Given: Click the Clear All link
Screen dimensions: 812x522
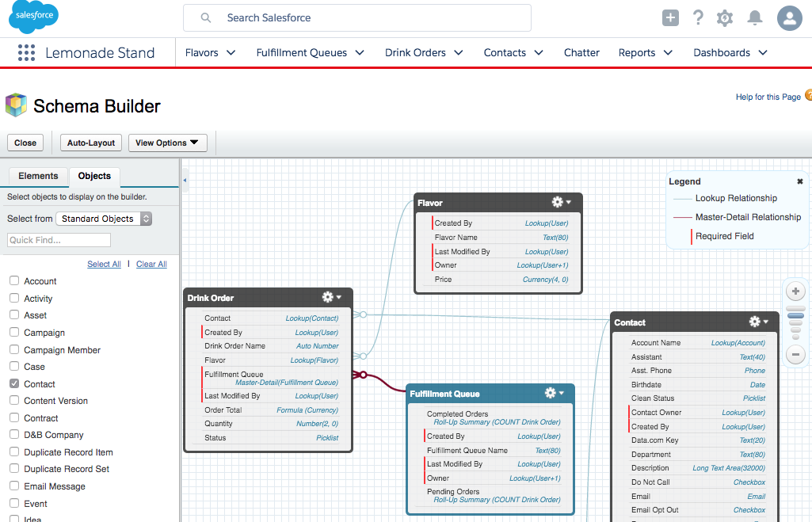Looking at the screenshot, I should click(x=151, y=265).
